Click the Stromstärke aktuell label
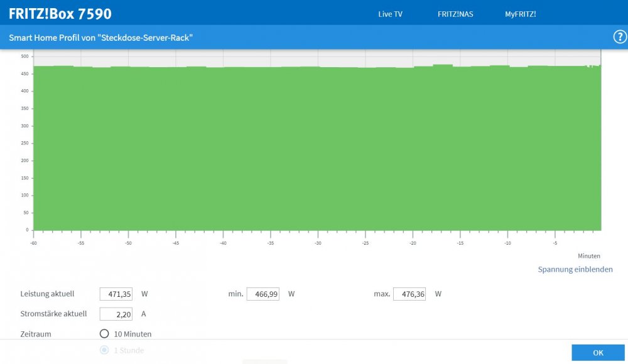 [53, 314]
